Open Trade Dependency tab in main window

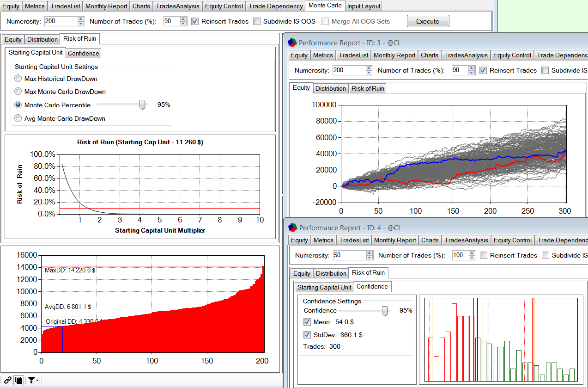click(x=276, y=6)
